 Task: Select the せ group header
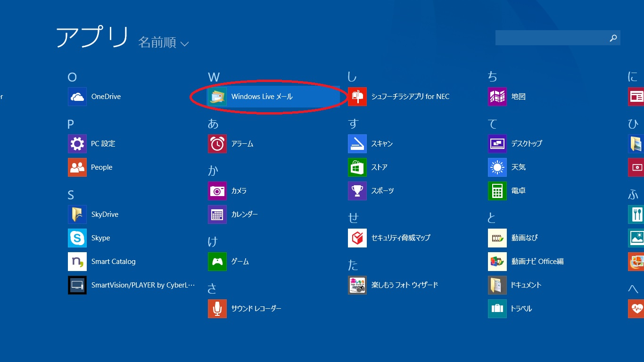(353, 218)
